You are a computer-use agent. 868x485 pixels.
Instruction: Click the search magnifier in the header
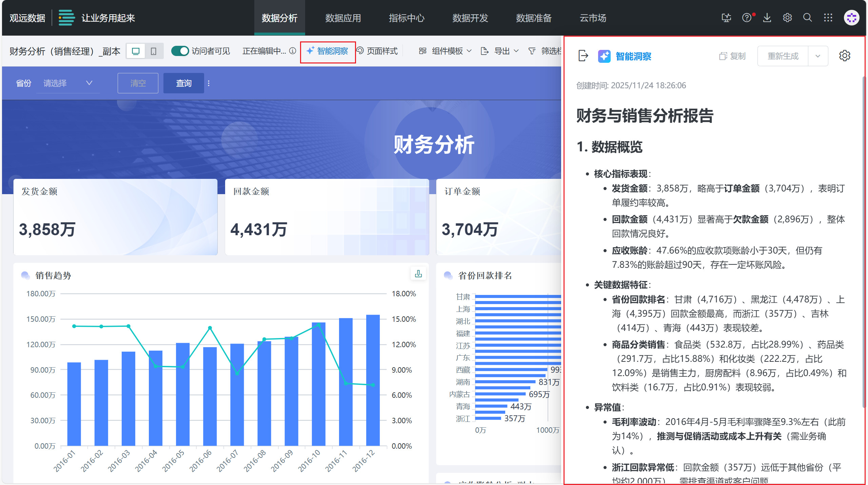pos(808,18)
